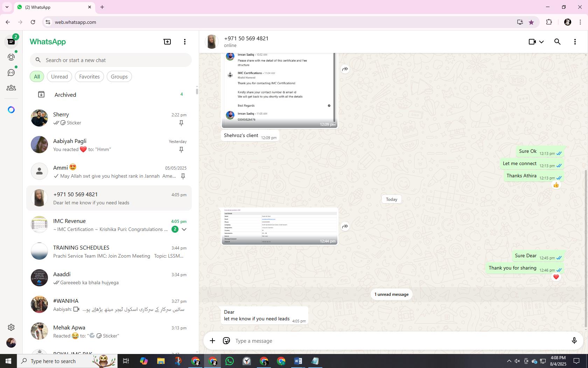Open the Chrome three-dot menu
This screenshot has width=588, height=368.
[x=580, y=22]
